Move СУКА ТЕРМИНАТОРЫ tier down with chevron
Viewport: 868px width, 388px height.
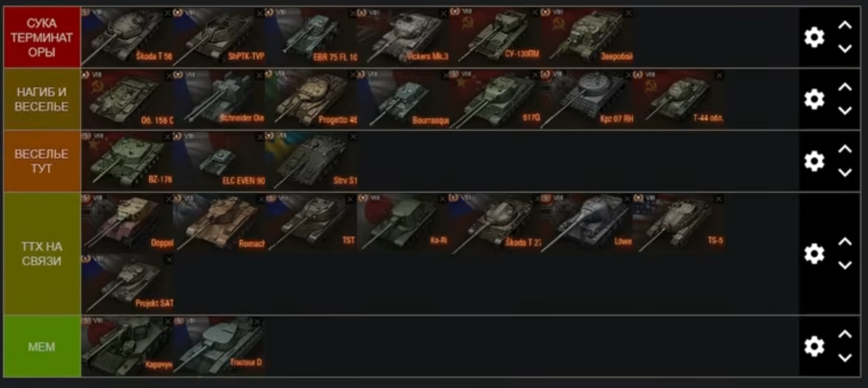(x=844, y=49)
